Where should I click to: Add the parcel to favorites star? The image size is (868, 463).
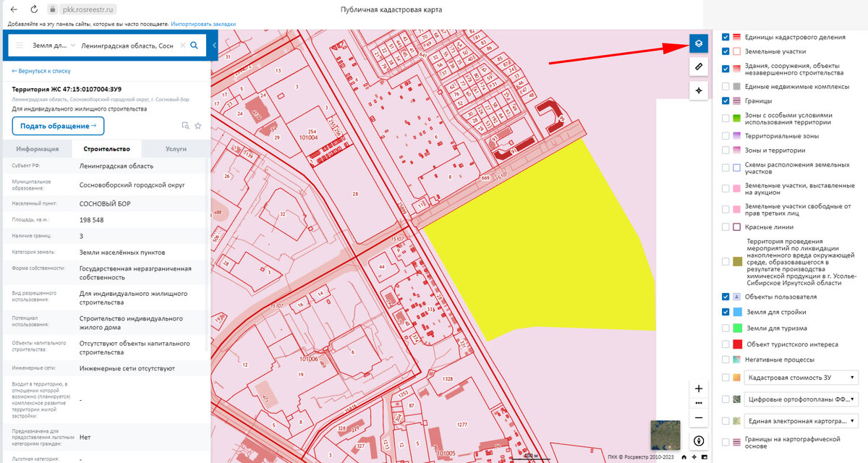pyautogui.click(x=197, y=125)
